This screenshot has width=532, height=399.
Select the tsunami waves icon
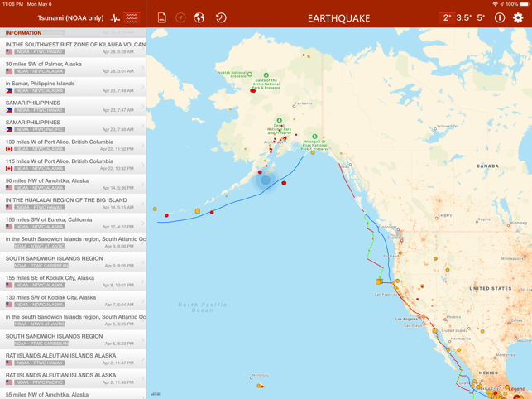132,18
